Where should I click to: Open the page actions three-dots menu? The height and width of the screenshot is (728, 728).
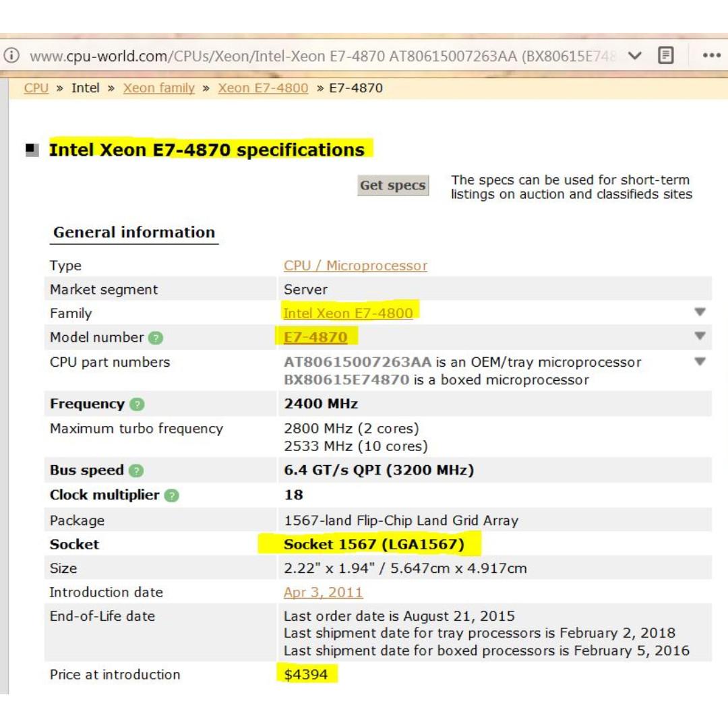click(x=712, y=55)
